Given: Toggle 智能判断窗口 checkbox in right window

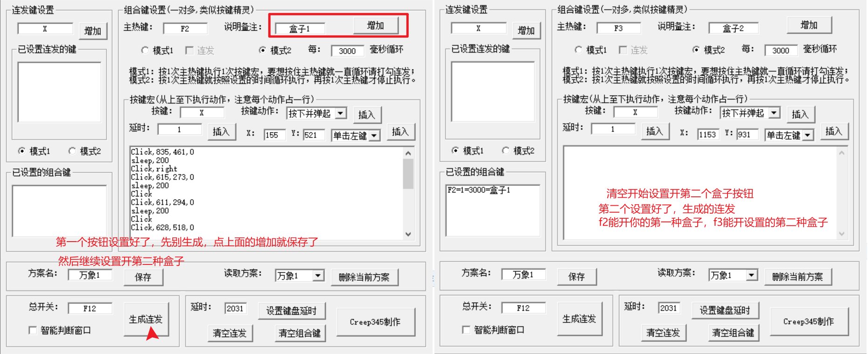Looking at the screenshot, I should 466,330.
